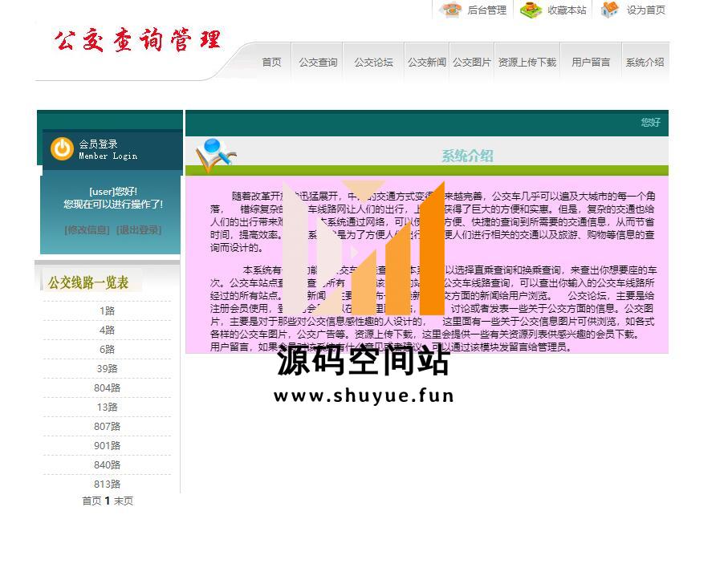Select bus route 1路
The height and width of the screenshot is (588, 728).
[x=108, y=311]
